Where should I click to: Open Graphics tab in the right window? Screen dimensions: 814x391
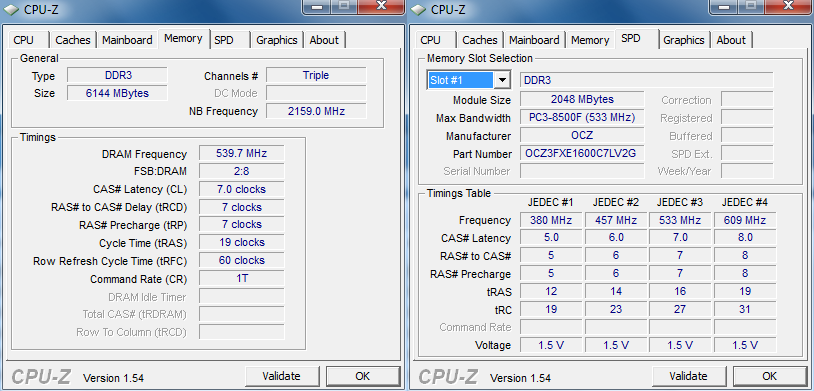684,40
